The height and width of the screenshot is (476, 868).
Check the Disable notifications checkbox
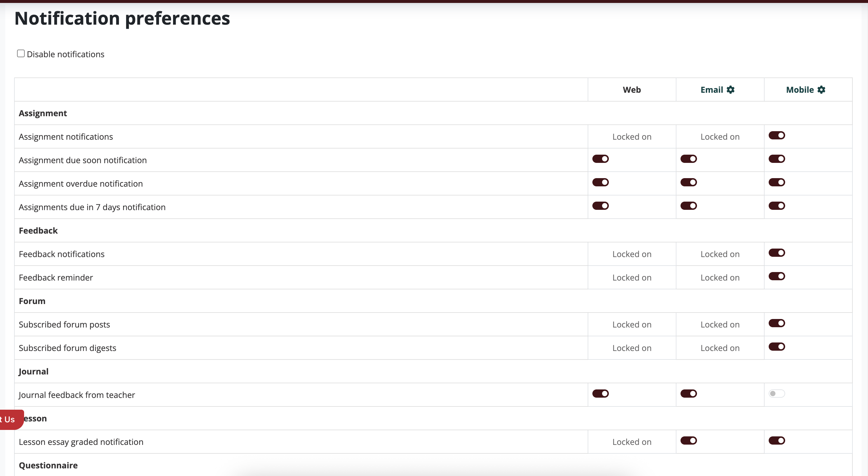pyautogui.click(x=21, y=53)
